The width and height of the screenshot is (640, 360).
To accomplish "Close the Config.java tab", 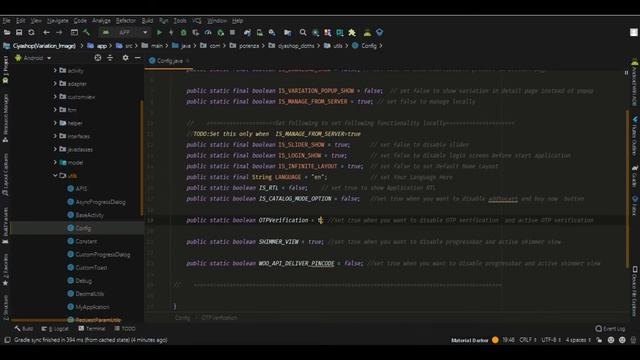I will [188, 60].
